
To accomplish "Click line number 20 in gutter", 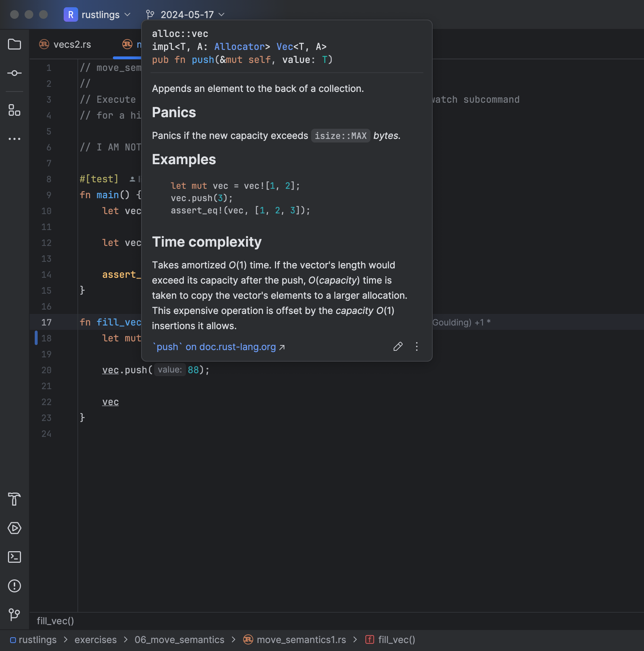I will coord(46,370).
